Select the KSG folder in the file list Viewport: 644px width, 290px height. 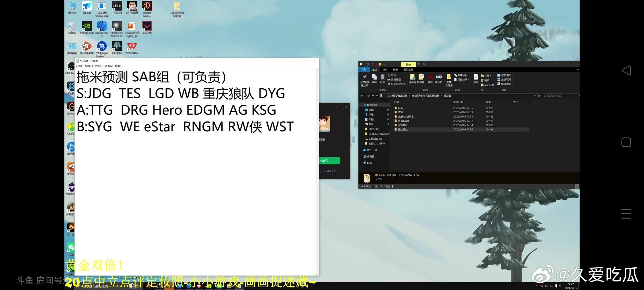point(461,108)
